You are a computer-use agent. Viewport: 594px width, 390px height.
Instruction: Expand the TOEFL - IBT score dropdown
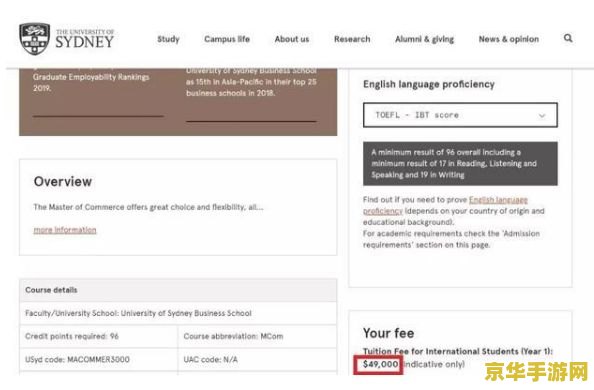click(x=460, y=115)
